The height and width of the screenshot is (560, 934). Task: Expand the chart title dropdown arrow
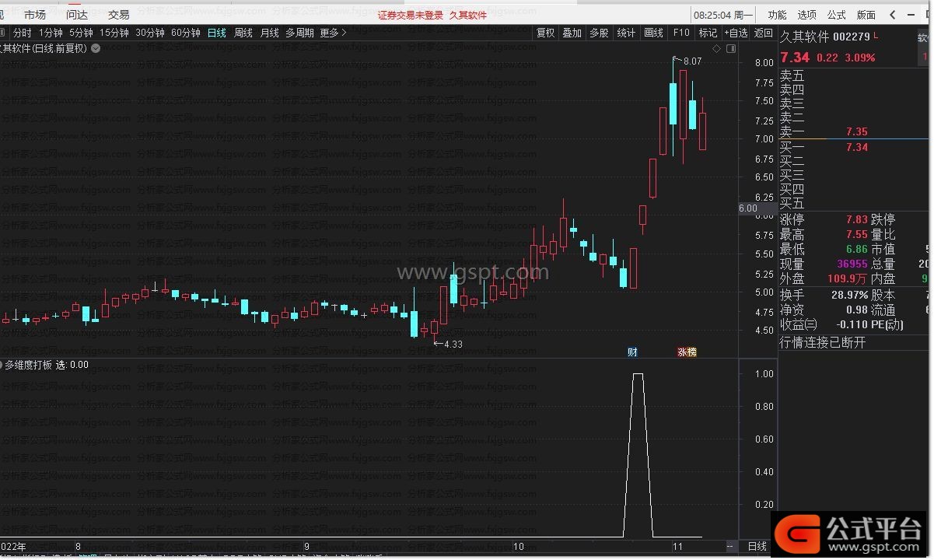[x=96, y=48]
